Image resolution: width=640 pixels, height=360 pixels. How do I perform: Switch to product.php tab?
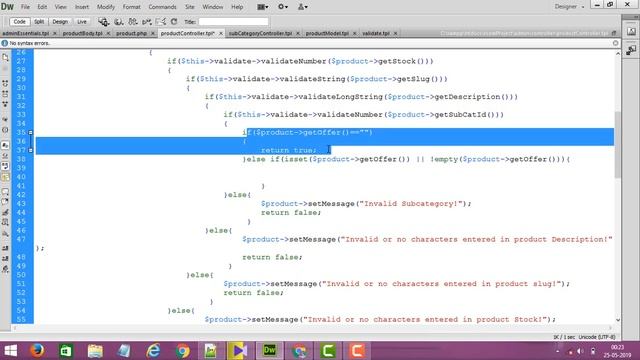pyautogui.click(x=131, y=33)
